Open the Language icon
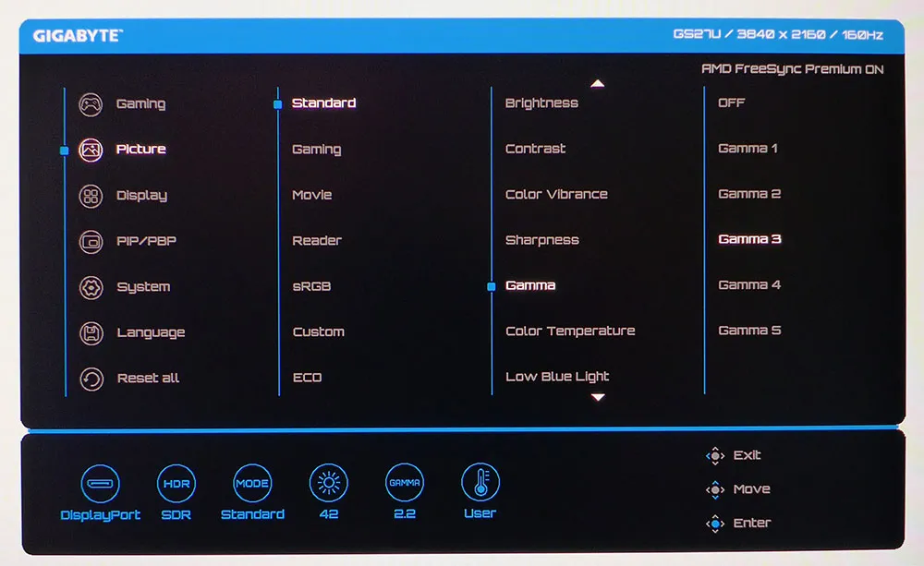This screenshot has width=924, height=566. [91, 333]
